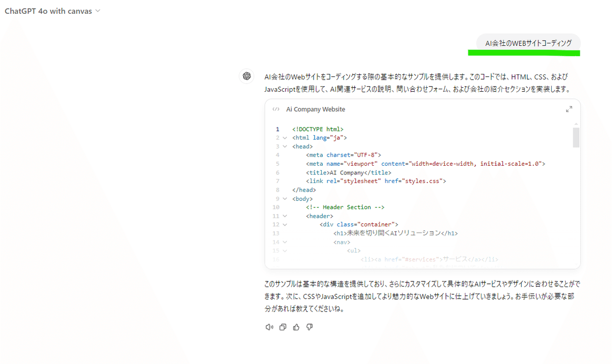
Task: Give thumbs down feedback on the response
Action: tap(310, 327)
